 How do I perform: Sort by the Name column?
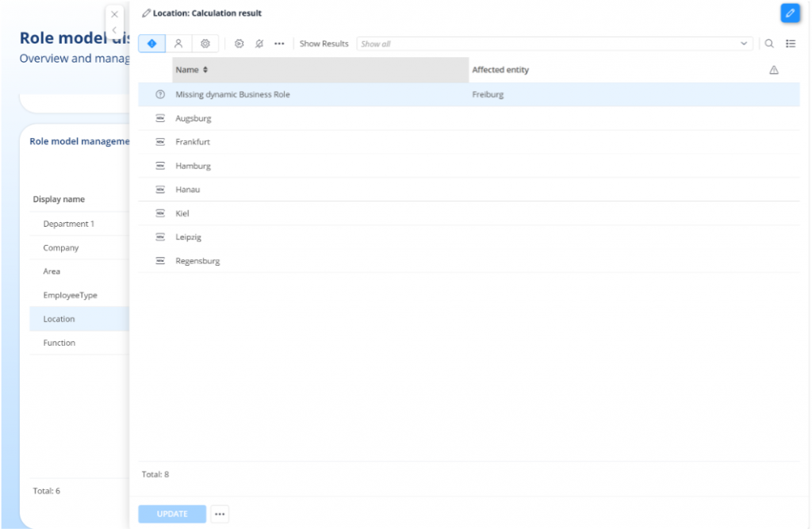(192, 70)
